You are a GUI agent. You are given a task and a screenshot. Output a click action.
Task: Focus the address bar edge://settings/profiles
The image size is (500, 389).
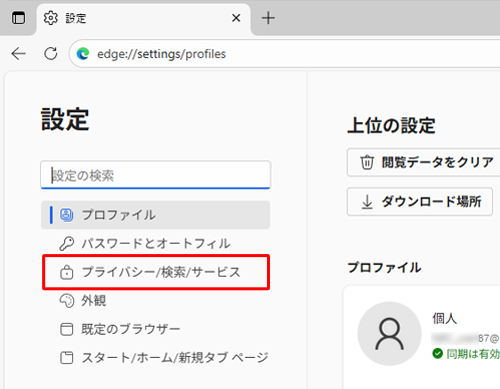click(x=285, y=54)
